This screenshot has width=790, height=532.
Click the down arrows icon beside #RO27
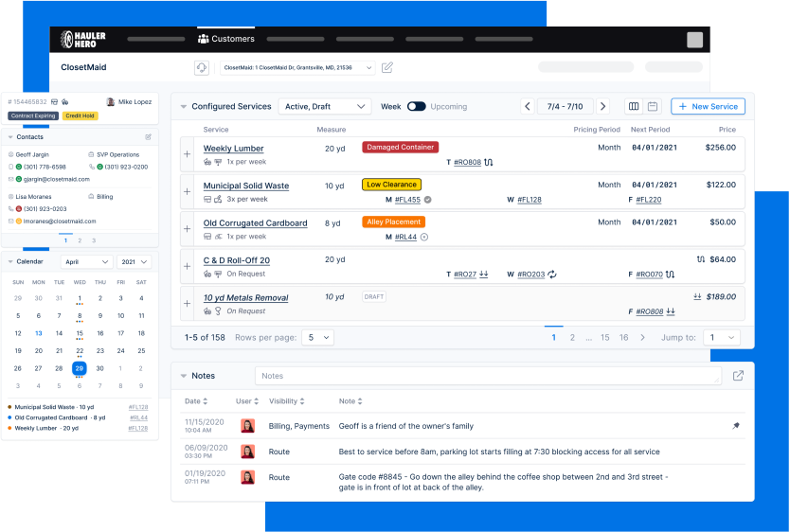click(x=484, y=274)
